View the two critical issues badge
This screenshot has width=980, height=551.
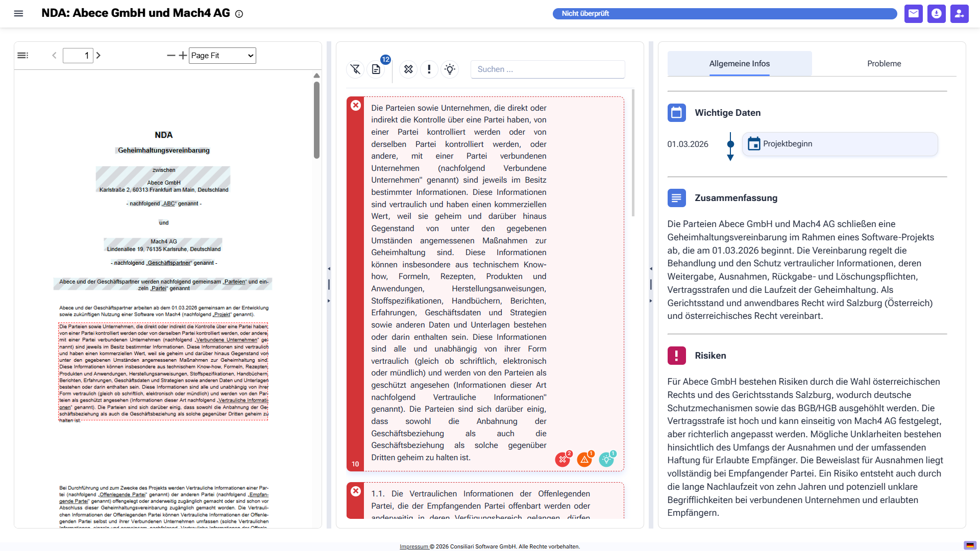(x=563, y=459)
